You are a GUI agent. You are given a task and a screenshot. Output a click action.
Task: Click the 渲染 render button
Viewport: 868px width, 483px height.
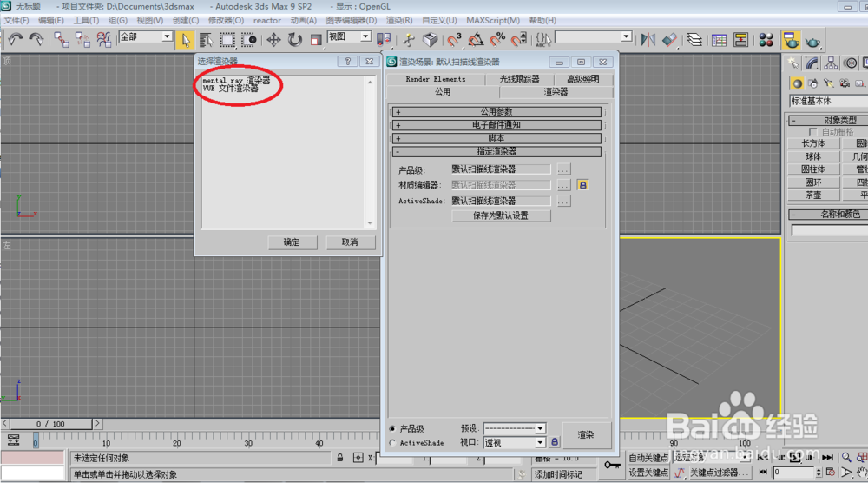pos(586,435)
